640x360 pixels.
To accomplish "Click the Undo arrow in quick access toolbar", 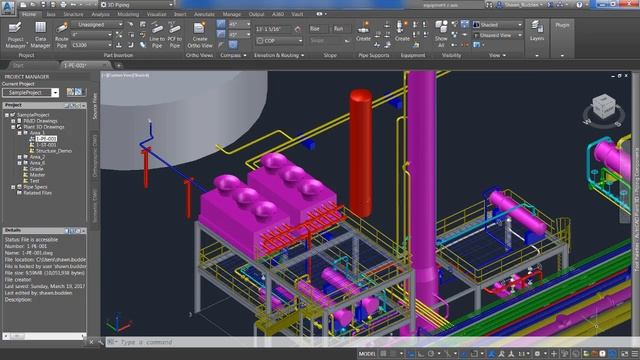I will pyautogui.click(x=73, y=5).
